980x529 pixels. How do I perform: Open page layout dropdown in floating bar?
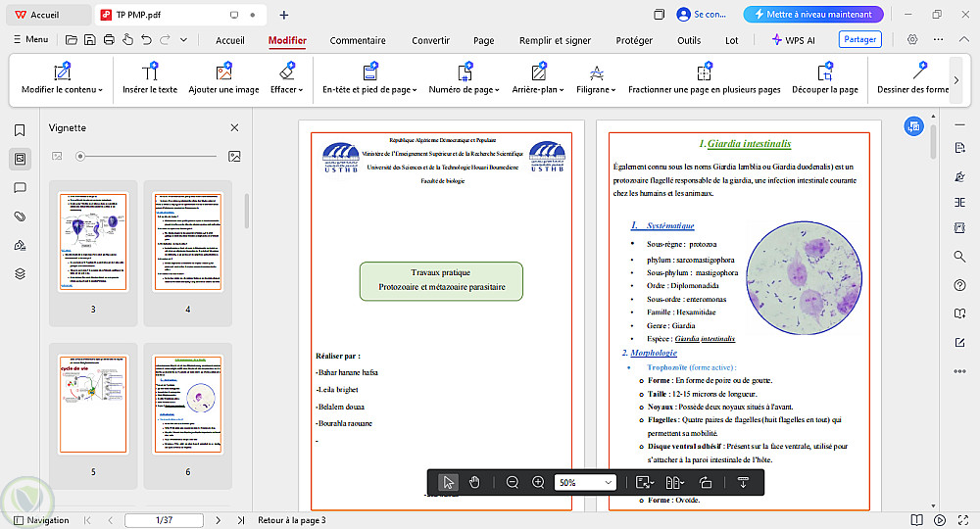tap(675, 482)
